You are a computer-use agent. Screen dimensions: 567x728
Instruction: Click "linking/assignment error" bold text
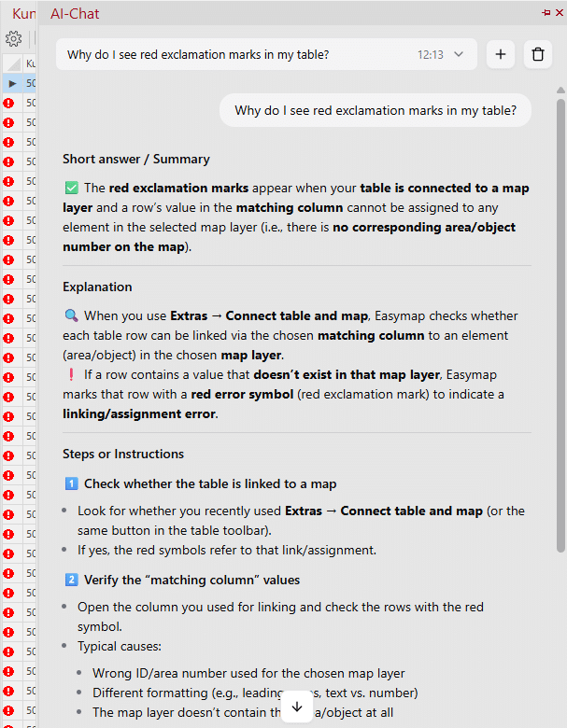pos(139,413)
